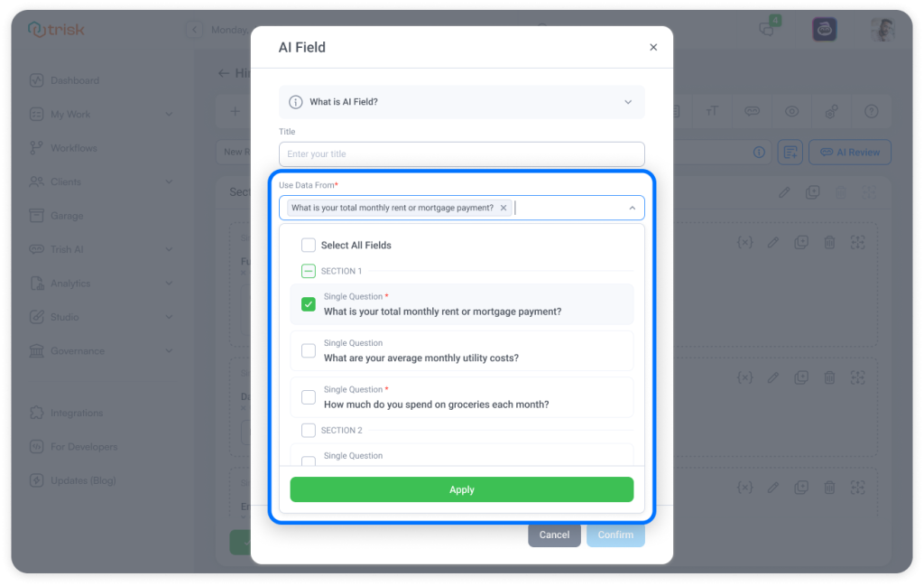Click the third field's focus icon
Viewport: 924px width, 586px height.
(857, 488)
